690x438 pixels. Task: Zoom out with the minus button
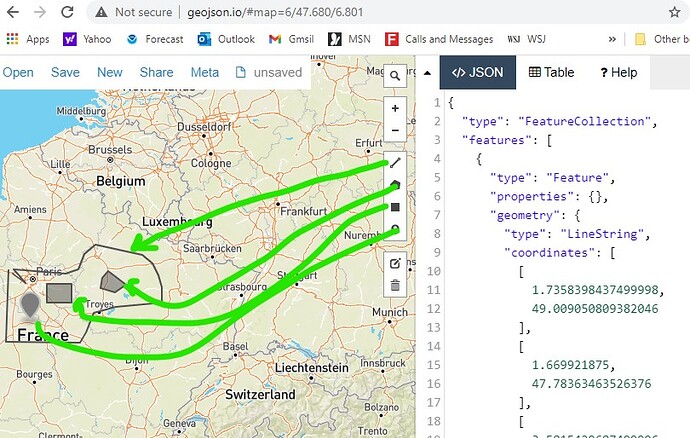click(x=395, y=130)
